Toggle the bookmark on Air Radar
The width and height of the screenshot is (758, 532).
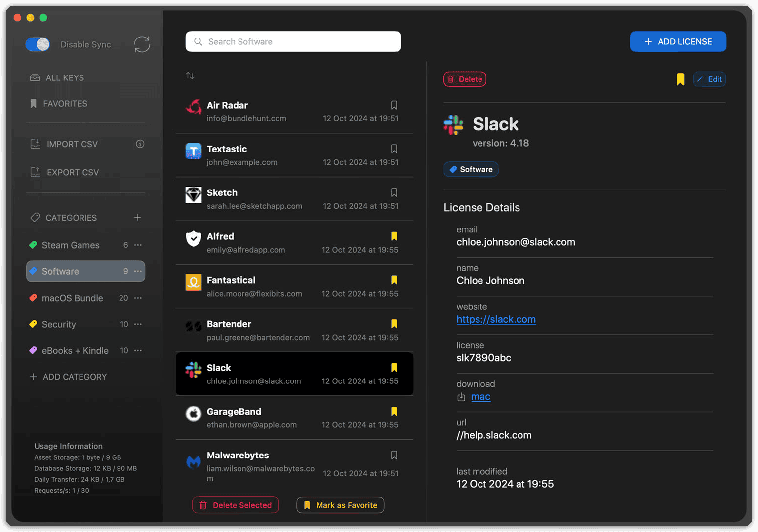[394, 105]
